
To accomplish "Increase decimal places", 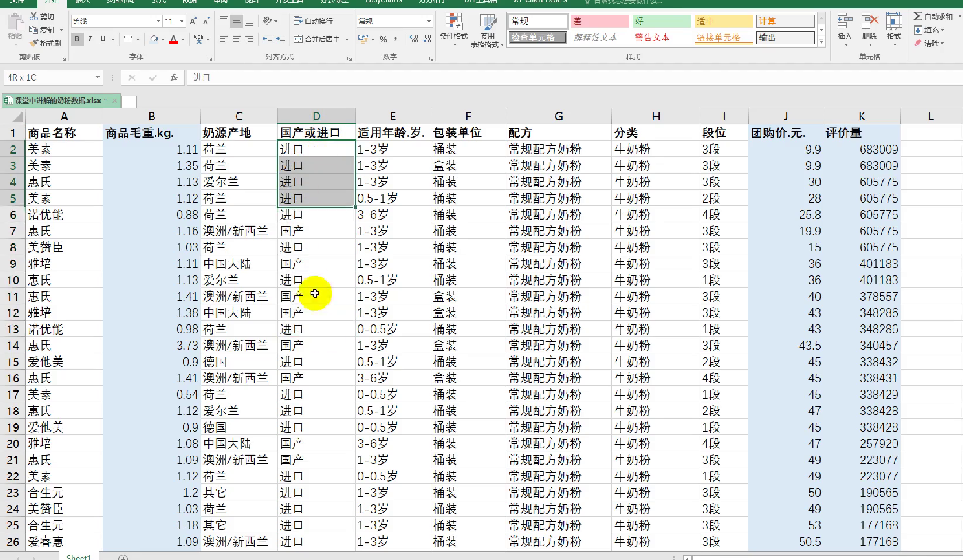I will click(x=414, y=39).
